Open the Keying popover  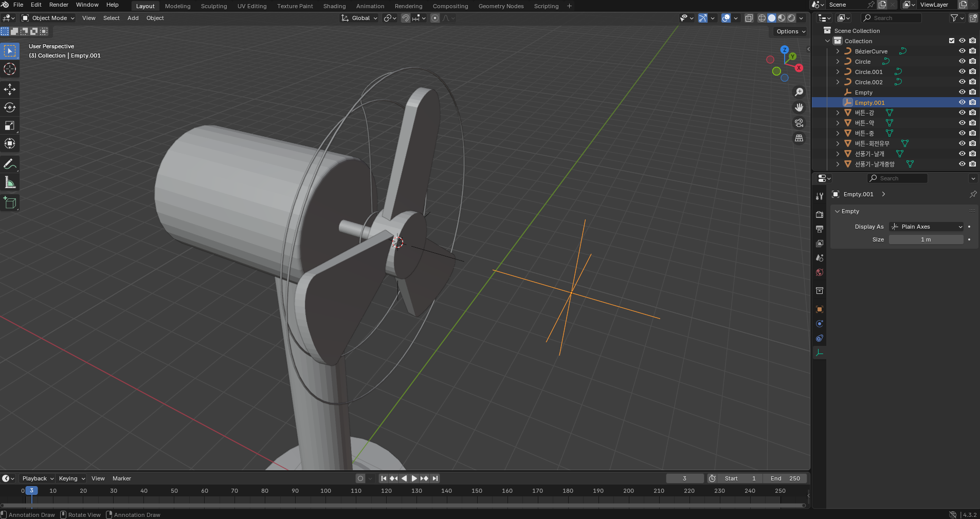(71, 478)
